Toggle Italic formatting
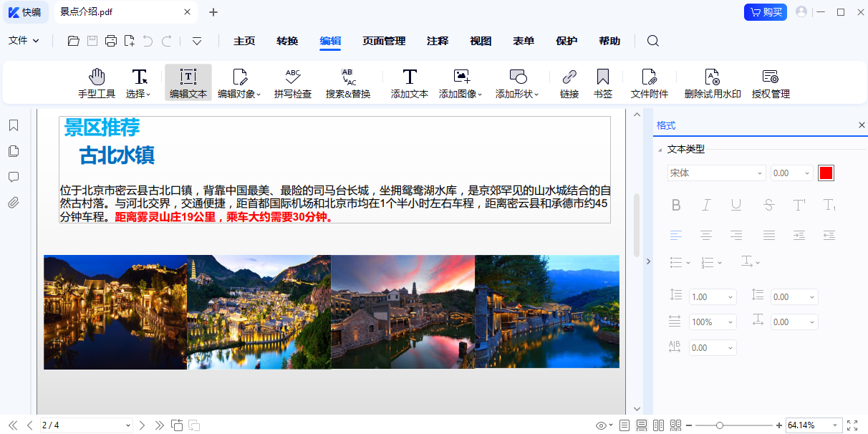 [x=706, y=206]
